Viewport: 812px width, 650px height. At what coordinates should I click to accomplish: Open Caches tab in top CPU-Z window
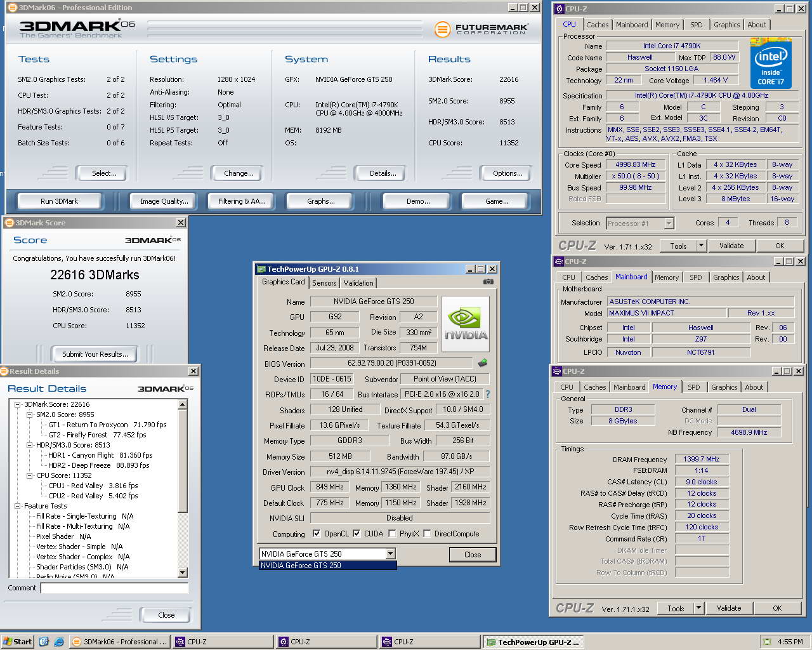[597, 25]
